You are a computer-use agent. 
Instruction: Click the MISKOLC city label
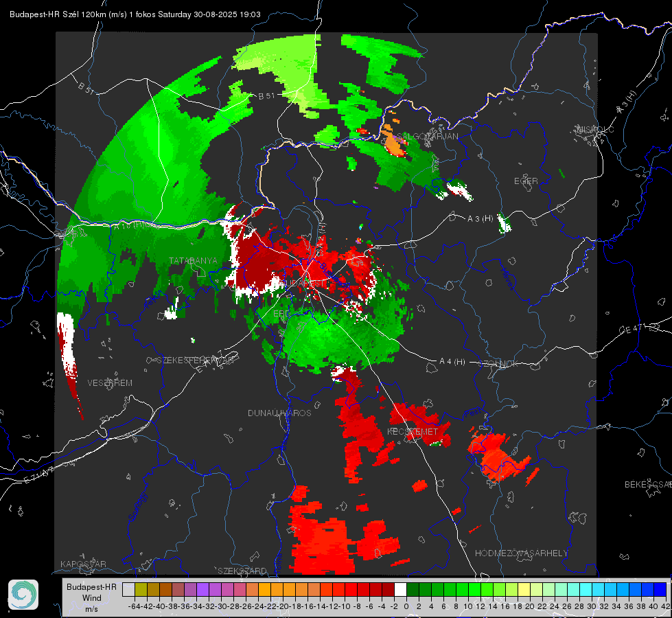coord(595,129)
